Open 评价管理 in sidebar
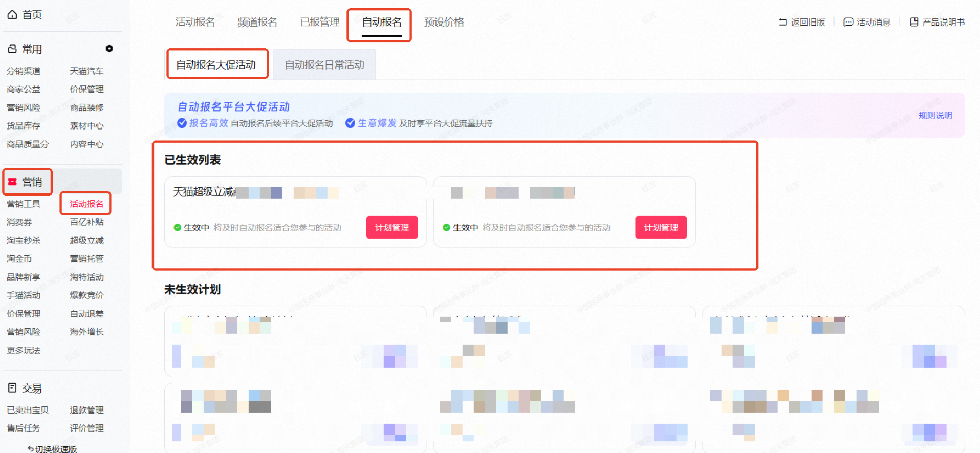Screen dimensions: 980x453 (x=86, y=428)
